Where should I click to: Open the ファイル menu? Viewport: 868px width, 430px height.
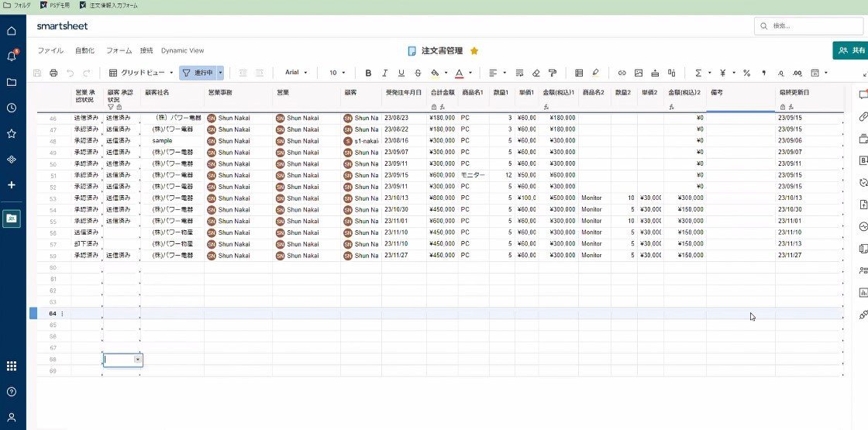50,50
